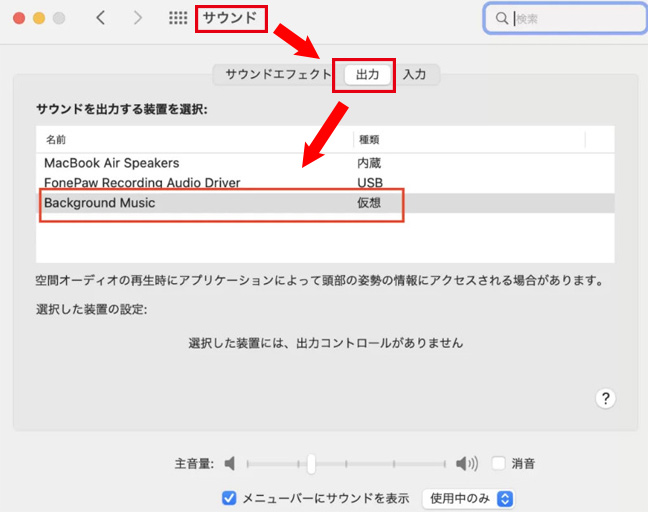This screenshot has width=648, height=512.
Task: Select the 出力 tab
Action: pos(367,74)
